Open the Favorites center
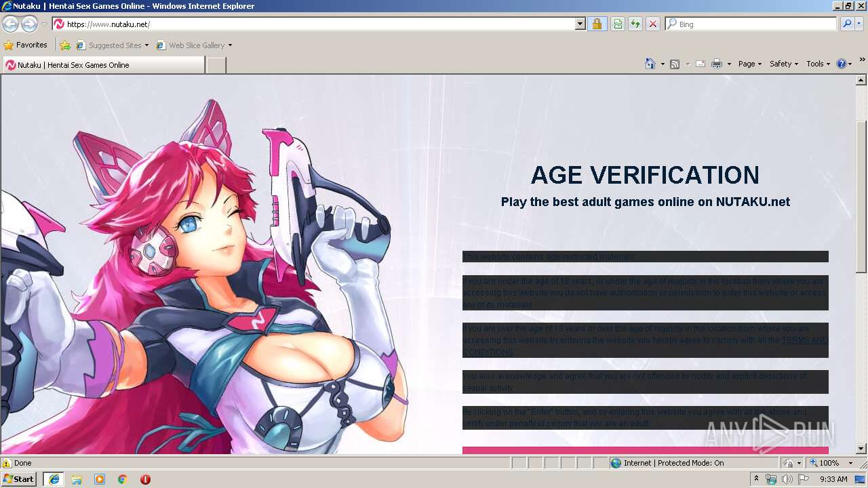This screenshot has width=868, height=488. click(x=25, y=45)
